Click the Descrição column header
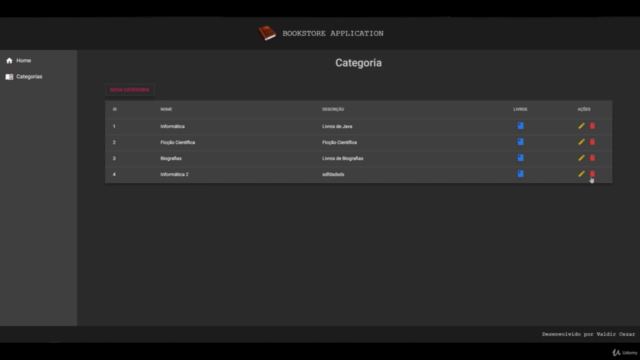The height and width of the screenshot is (360, 640). pos(333,109)
